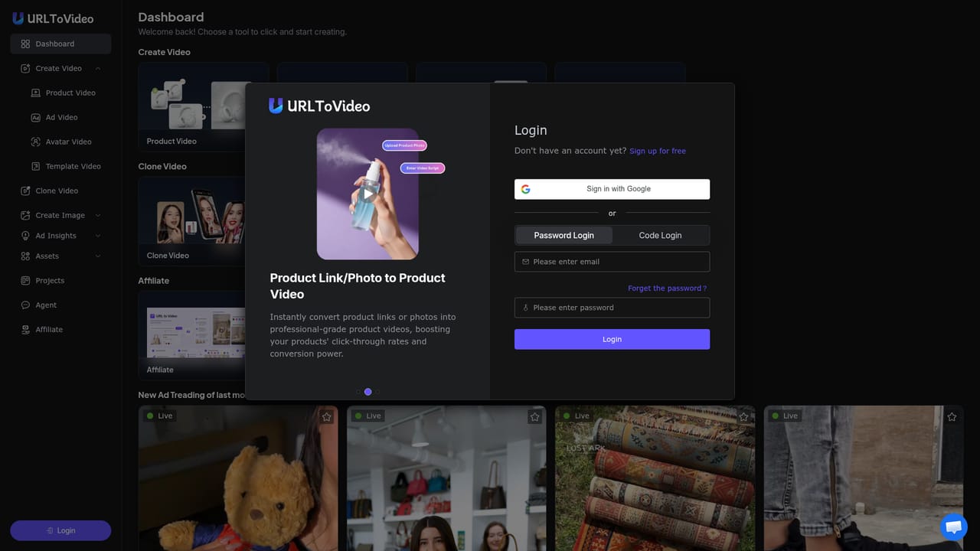The height and width of the screenshot is (551, 980).
Task: Focus the password input field
Action: 612,308
